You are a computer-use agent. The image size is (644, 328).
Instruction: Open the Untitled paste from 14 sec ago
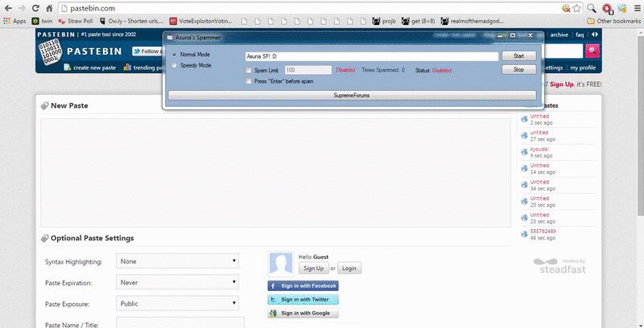pyautogui.click(x=539, y=166)
